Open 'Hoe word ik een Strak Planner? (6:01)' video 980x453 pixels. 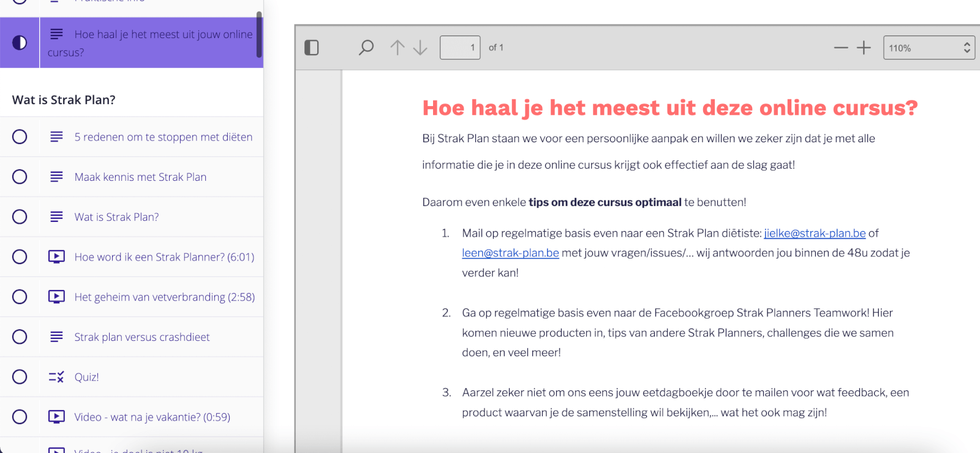coord(164,257)
